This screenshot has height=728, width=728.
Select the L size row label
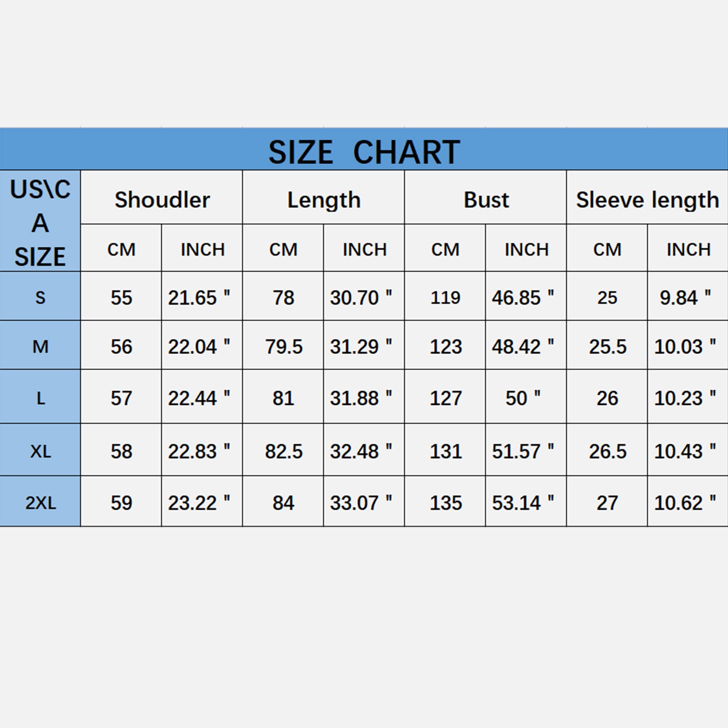(40, 398)
